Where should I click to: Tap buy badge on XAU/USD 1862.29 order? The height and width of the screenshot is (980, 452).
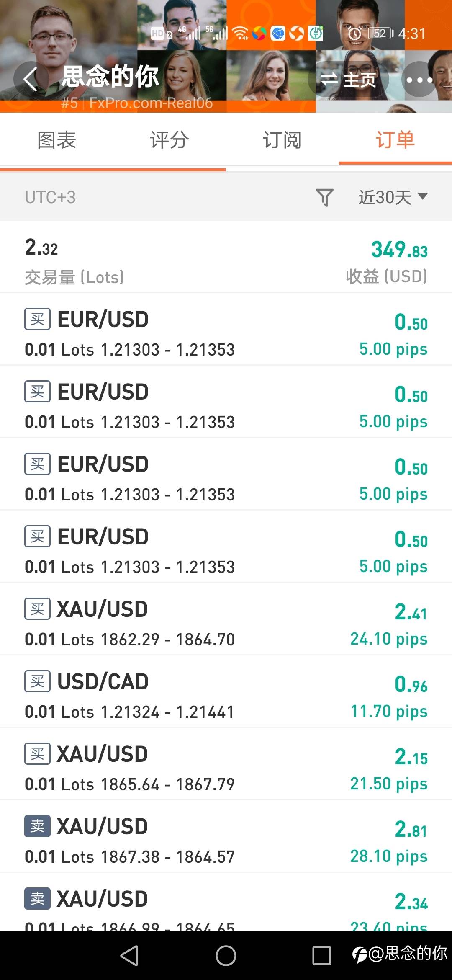37,609
